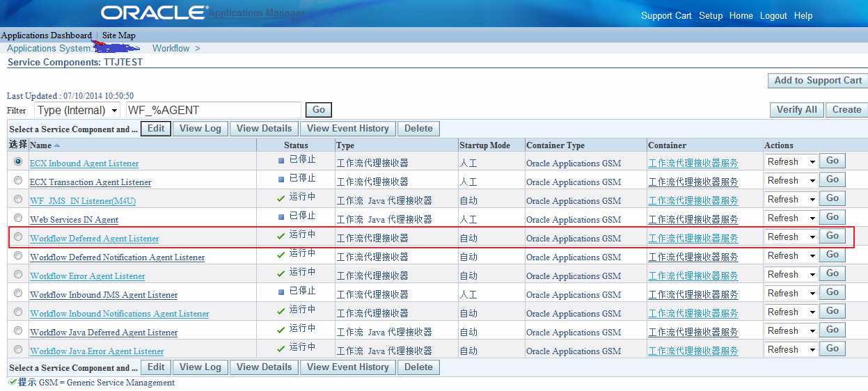Select radio for Workflow Inbound JMS Agent Listener
Screen dimensions: 868x391
[18, 293]
